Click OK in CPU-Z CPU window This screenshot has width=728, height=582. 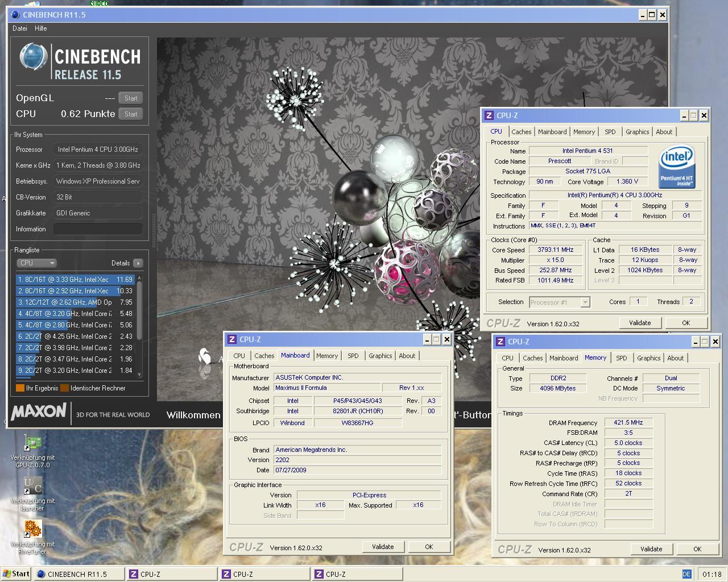[x=686, y=323]
